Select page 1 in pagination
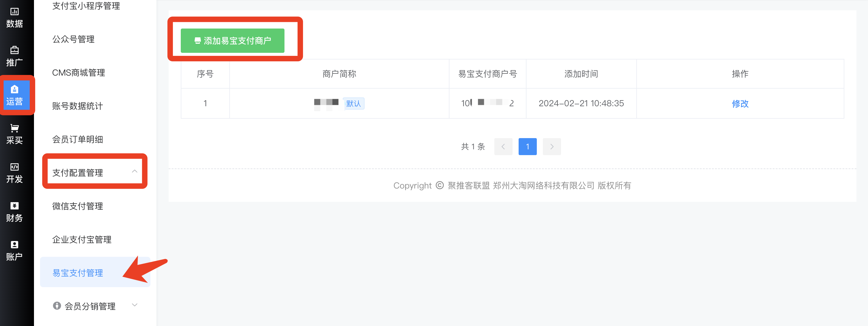This screenshot has height=326, width=868. (527, 147)
